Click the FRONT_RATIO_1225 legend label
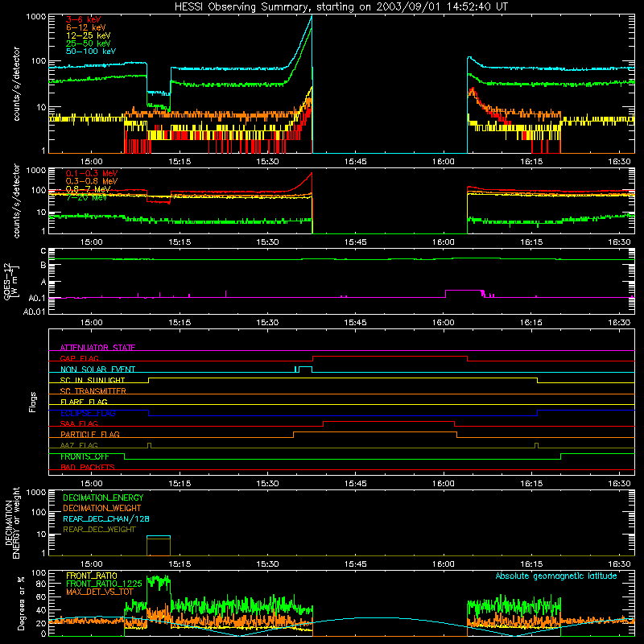 [104, 584]
